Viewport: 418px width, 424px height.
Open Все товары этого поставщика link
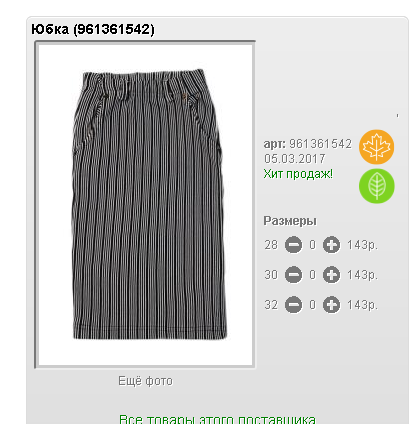(x=217, y=419)
